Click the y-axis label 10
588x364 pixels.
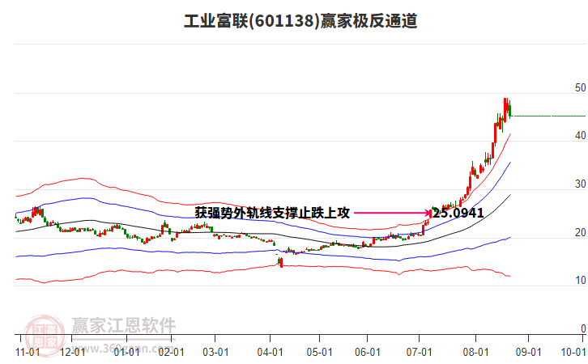[580, 280]
